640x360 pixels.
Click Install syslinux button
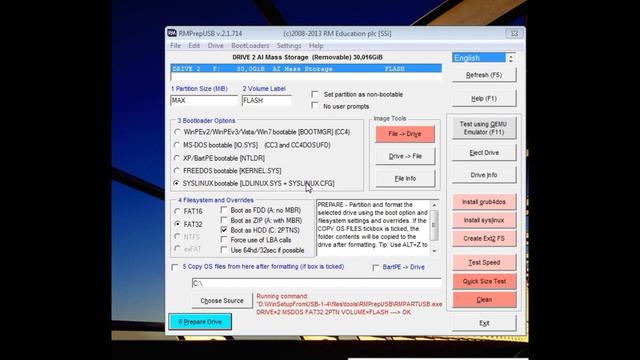pyautogui.click(x=484, y=220)
